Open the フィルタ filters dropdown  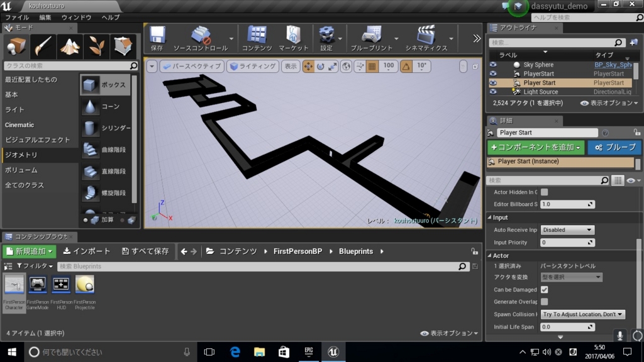click(35, 266)
